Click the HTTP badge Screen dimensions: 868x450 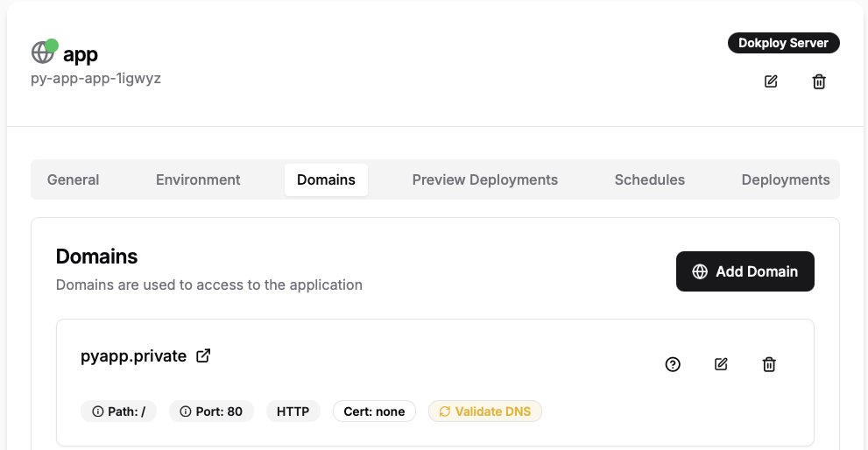click(x=293, y=411)
